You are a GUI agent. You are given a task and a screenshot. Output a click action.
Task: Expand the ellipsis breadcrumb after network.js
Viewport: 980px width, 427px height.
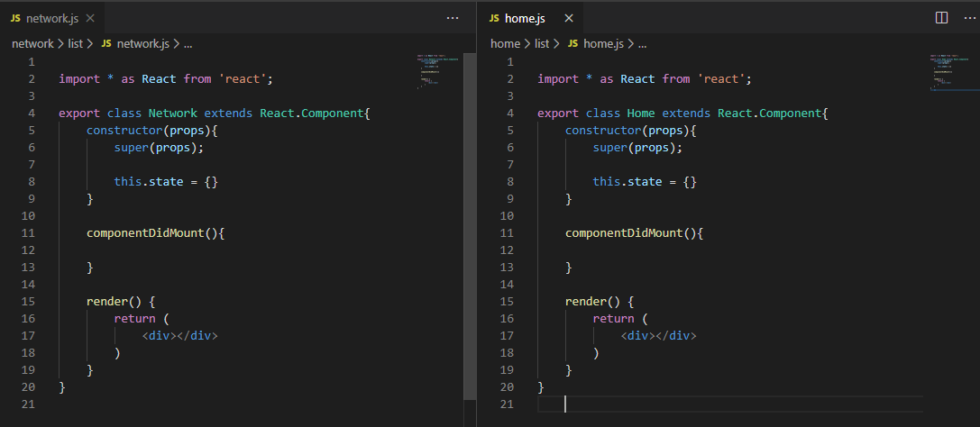[x=188, y=43]
